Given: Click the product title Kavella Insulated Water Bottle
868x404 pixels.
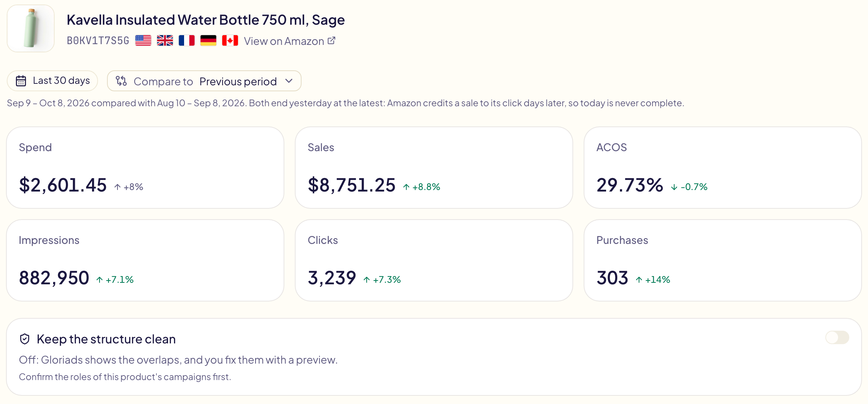Looking at the screenshot, I should [x=206, y=20].
